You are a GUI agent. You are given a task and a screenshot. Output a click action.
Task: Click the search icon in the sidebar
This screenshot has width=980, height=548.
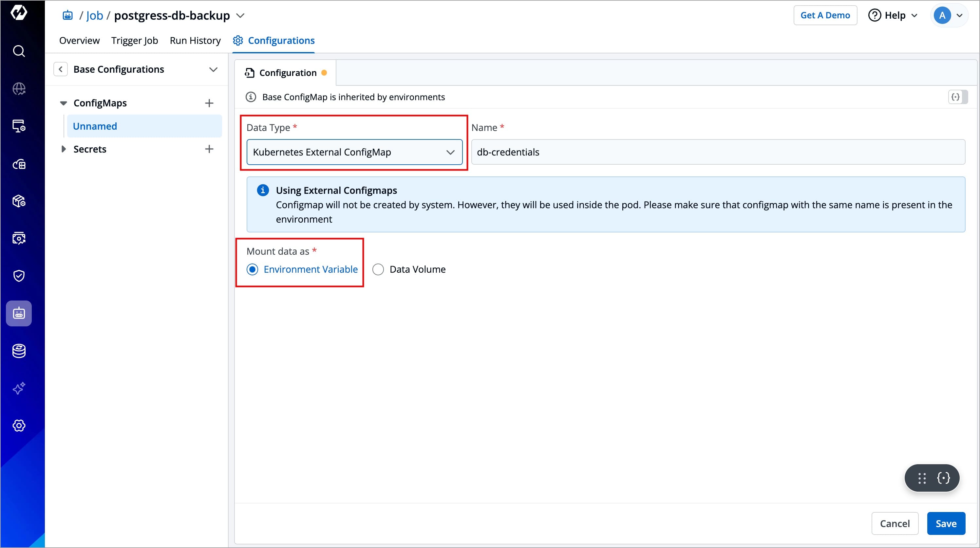(x=19, y=51)
